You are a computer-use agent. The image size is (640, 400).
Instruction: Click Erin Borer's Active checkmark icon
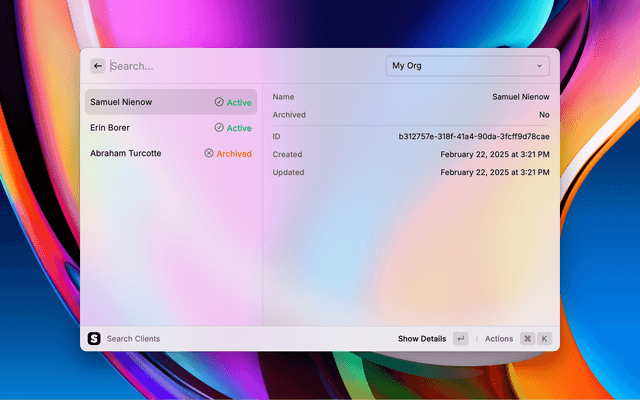coord(219,128)
